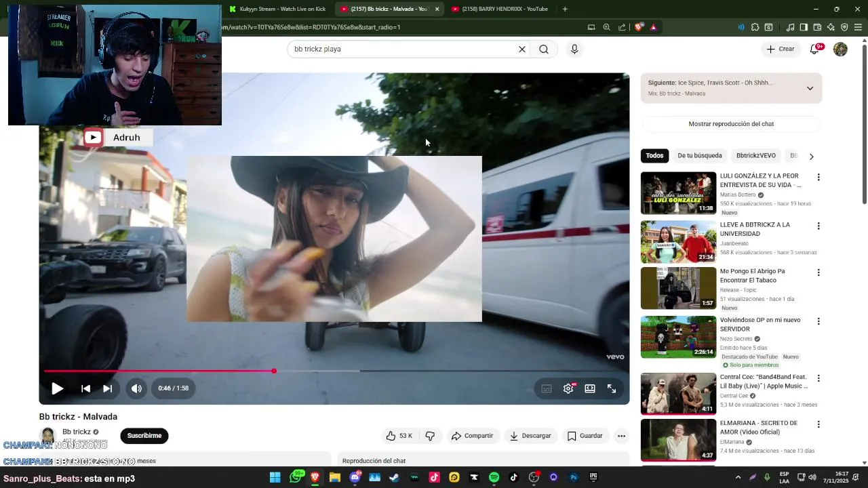The height and width of the screenshot is (488, 868).
Task: Open the Brave Leo AI sparkle icon
Action: [831, 27]
